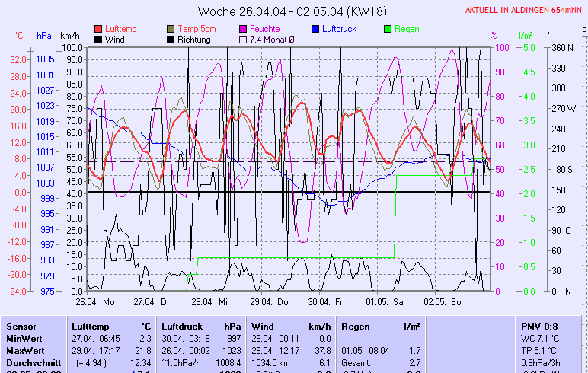Click the 'PMV 0:8' panel header
This screenshot has width=588, height=373.
(538, 326)
